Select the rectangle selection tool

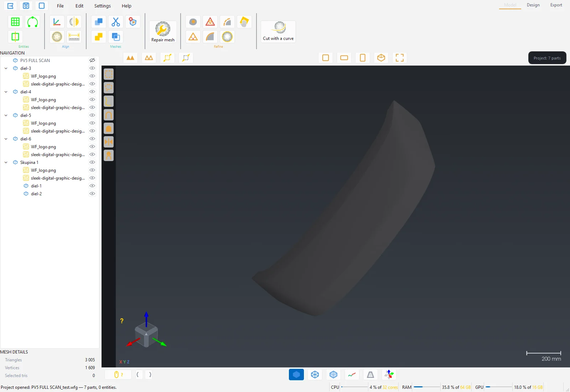(x=109, y=74)
